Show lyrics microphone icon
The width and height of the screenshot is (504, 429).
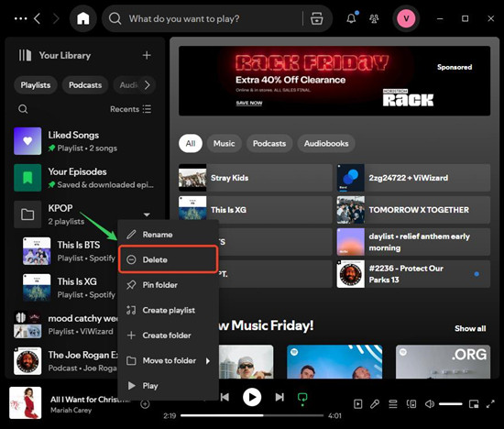coord(375,404)
